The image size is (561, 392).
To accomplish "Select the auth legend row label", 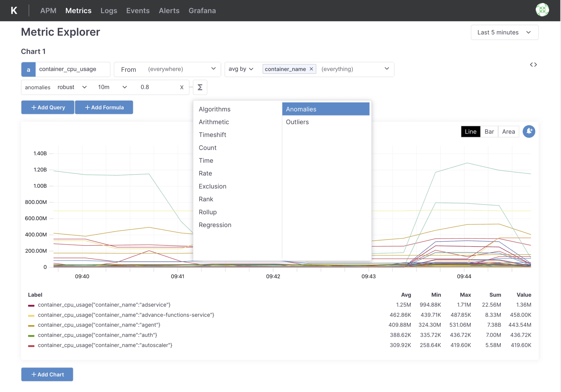I will tap(98, 335).
